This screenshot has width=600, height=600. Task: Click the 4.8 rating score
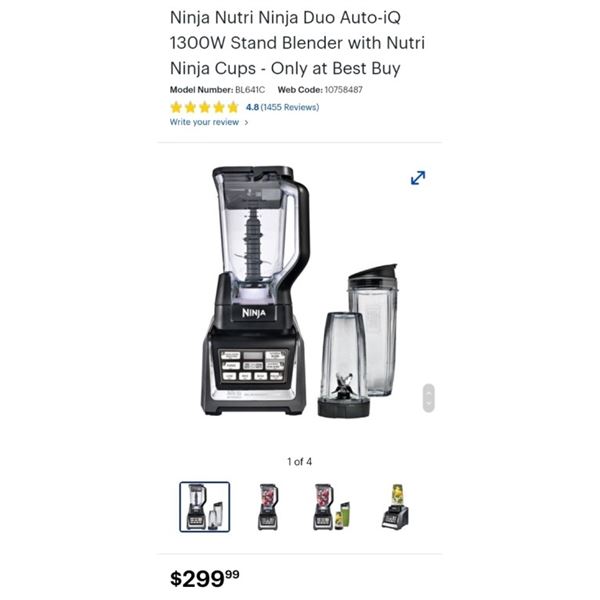click(252, 107)
